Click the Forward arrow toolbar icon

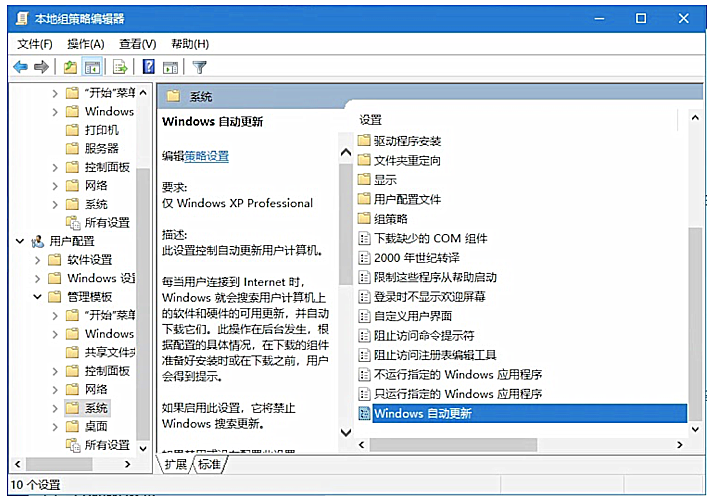point(42,67)
